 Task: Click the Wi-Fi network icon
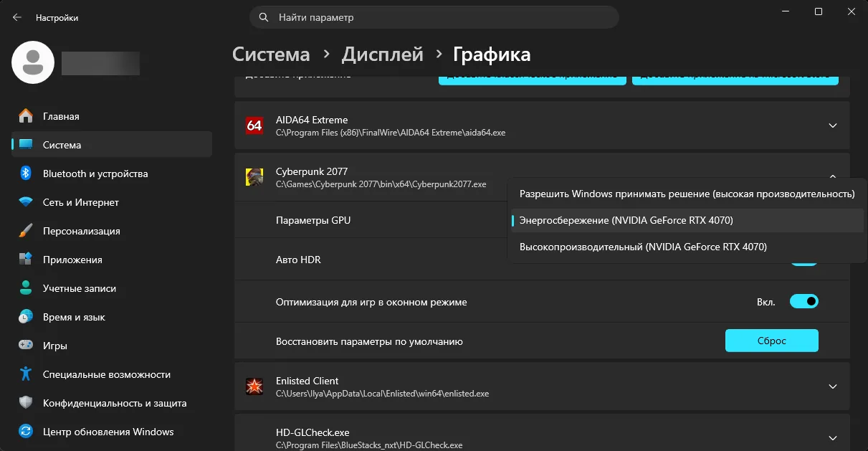[26, 202]
